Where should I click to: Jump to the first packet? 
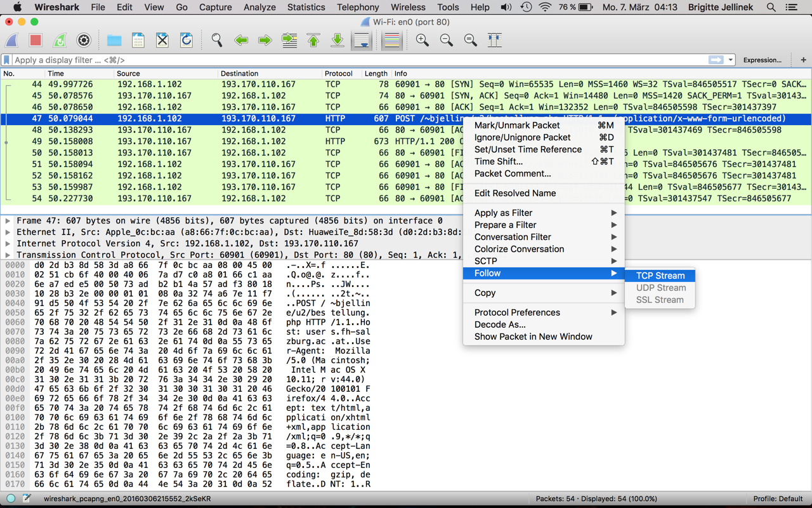pyautogui.click(x=313, y=40)
